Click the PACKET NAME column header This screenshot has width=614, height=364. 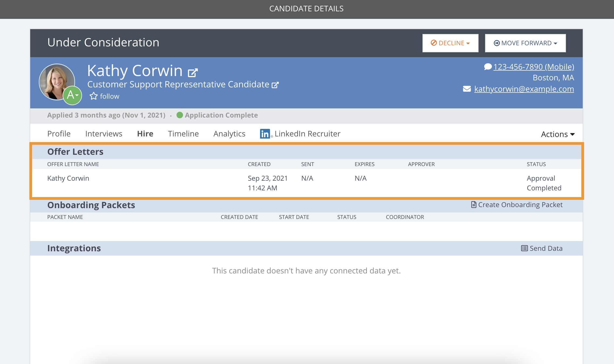point(65,217)
